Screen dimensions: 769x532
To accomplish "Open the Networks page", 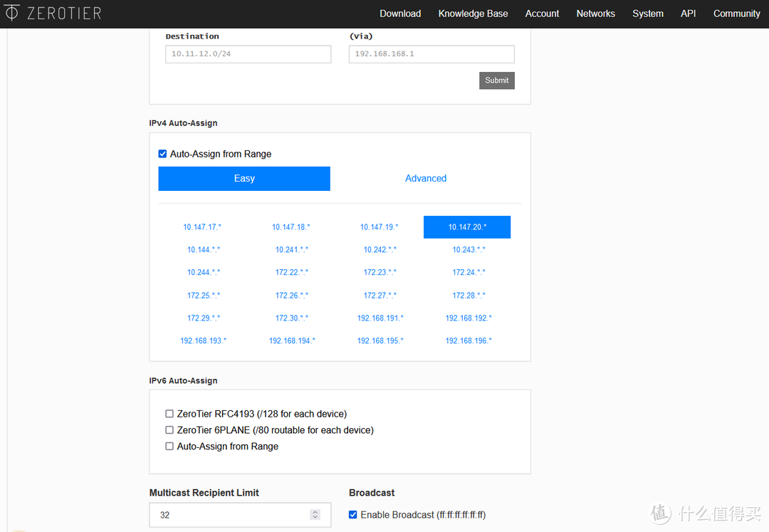I will point(595,14).
